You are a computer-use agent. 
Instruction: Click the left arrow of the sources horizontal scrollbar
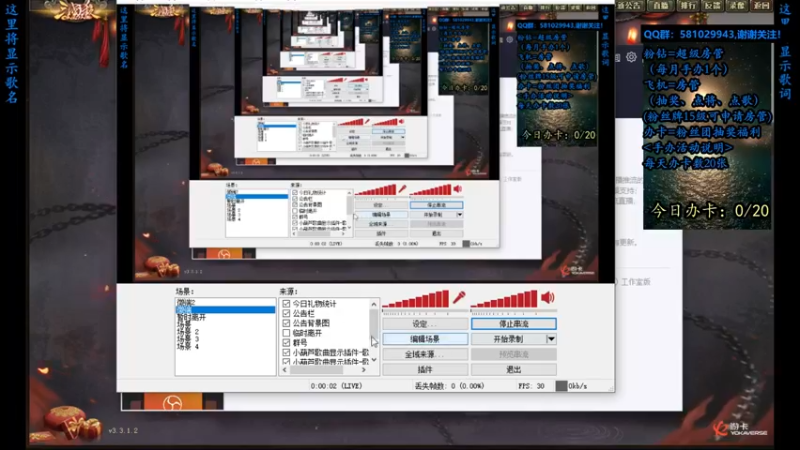pos(286,370)
